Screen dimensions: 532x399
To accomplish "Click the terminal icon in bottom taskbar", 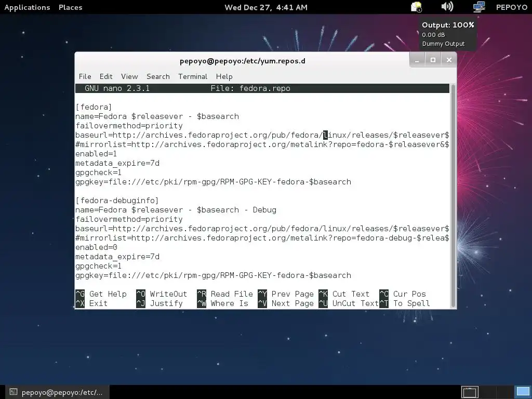I will (x=13, y=392).
